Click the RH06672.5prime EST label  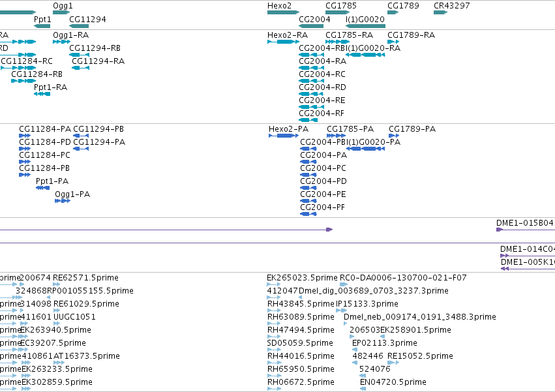(301, 382)
